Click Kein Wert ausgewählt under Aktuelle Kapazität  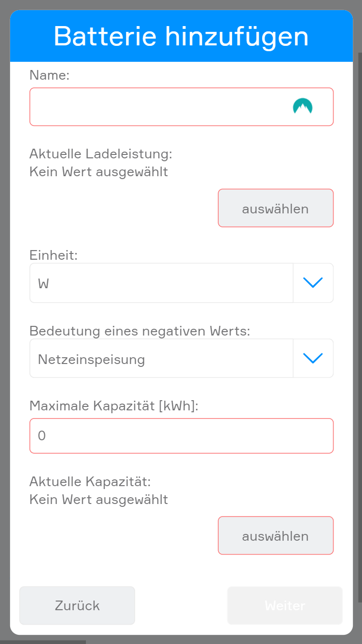pos(99,499)
